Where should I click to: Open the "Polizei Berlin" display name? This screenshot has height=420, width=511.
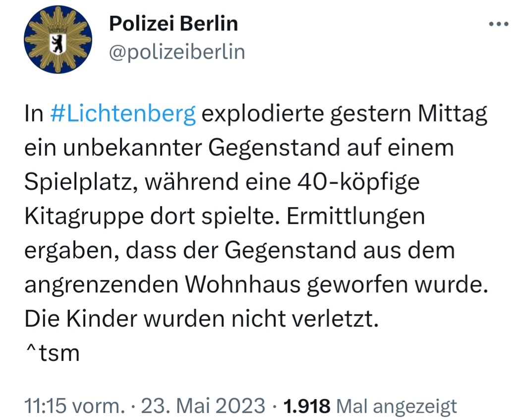click(173, 23)
